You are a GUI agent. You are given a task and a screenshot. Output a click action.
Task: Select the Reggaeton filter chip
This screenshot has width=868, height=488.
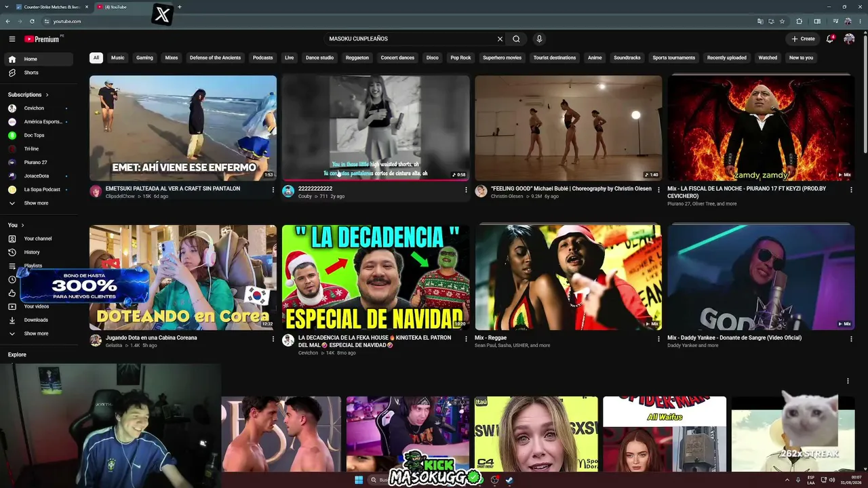click(357, 58)
